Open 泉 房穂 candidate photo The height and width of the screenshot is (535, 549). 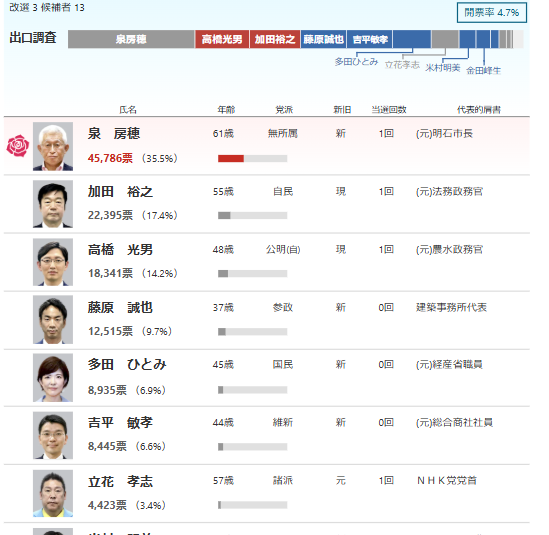coord(53,146)
